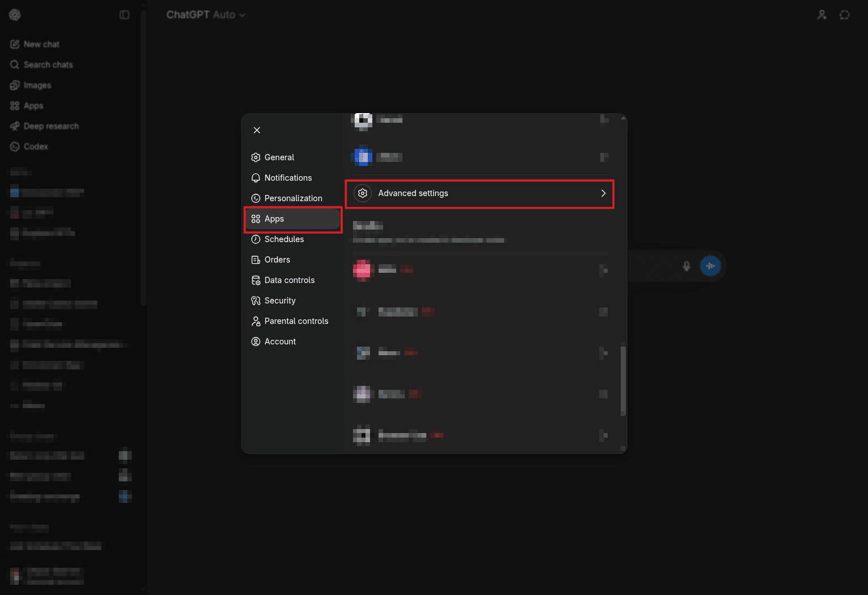Viewport: 868px width, 595px height.
Task: Open Codex from the sidebar
Action: [35, 146]
